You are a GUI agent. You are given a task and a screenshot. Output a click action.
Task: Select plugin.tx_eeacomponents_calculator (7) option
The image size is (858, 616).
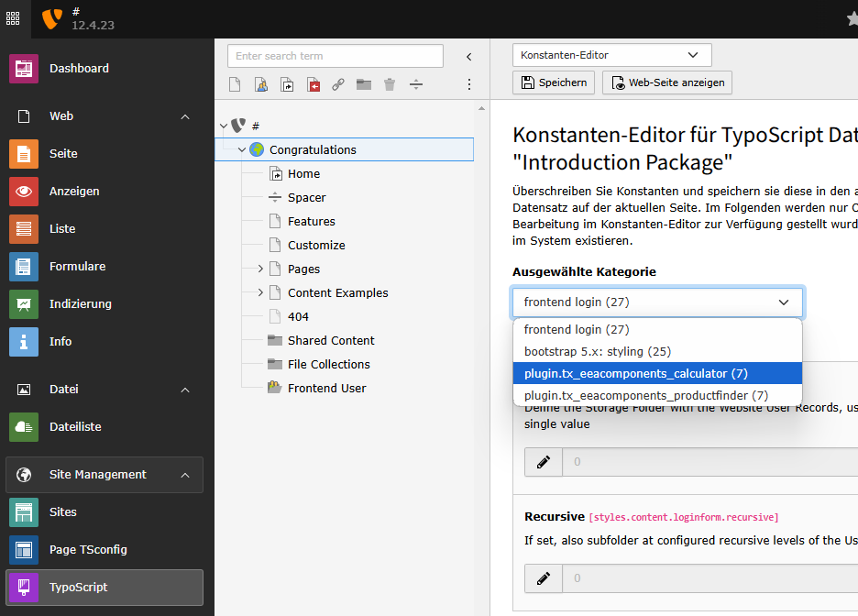pos(657,374)
